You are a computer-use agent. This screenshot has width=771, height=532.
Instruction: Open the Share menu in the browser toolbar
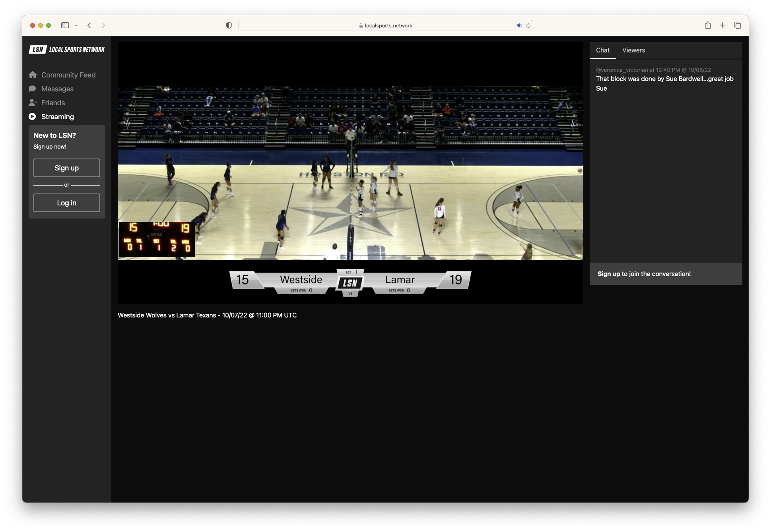[708, 25]
